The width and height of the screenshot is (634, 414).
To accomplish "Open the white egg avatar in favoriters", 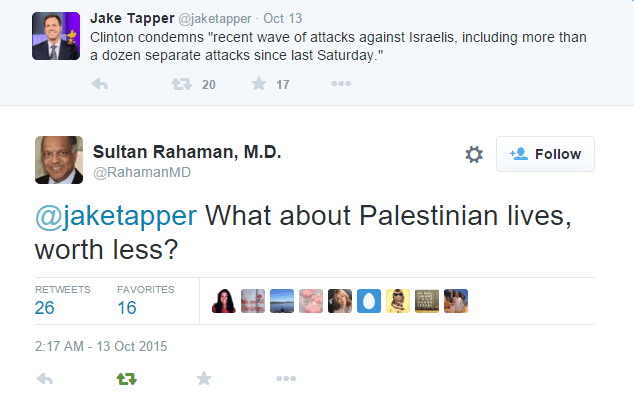I will (369, 301).
